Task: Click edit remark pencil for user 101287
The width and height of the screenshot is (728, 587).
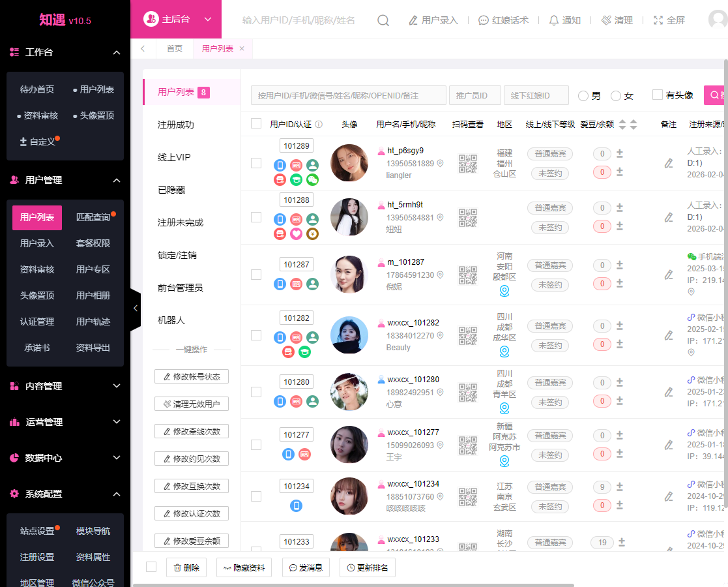Action: (668, 275)
